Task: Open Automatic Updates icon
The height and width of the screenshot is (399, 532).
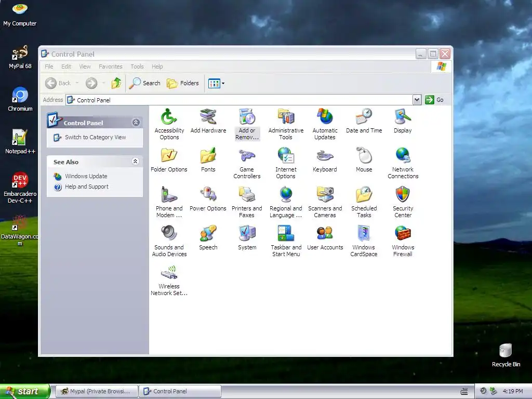Action: (325, 124)
